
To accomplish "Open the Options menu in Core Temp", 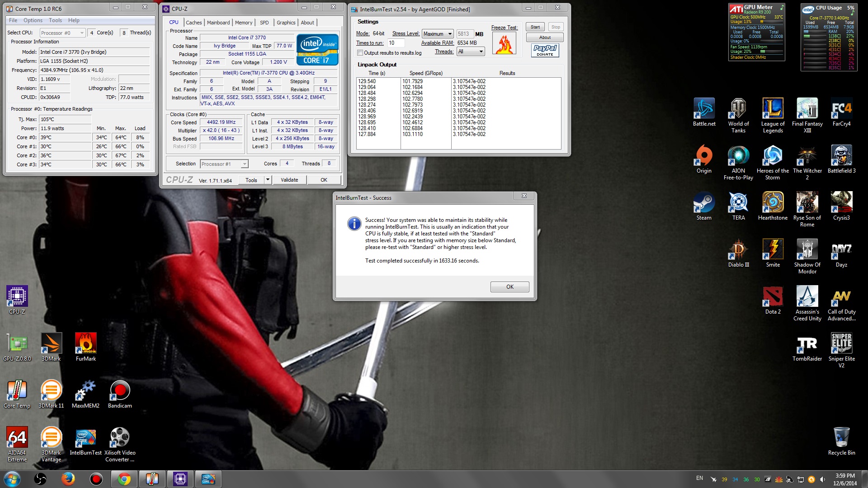I will click(33, 20).
